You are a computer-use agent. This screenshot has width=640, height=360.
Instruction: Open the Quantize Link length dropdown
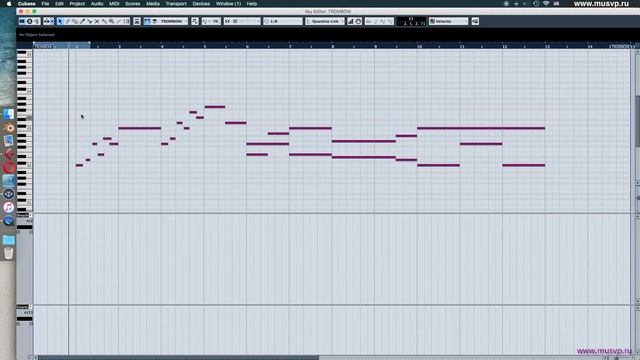click(325, 21)
